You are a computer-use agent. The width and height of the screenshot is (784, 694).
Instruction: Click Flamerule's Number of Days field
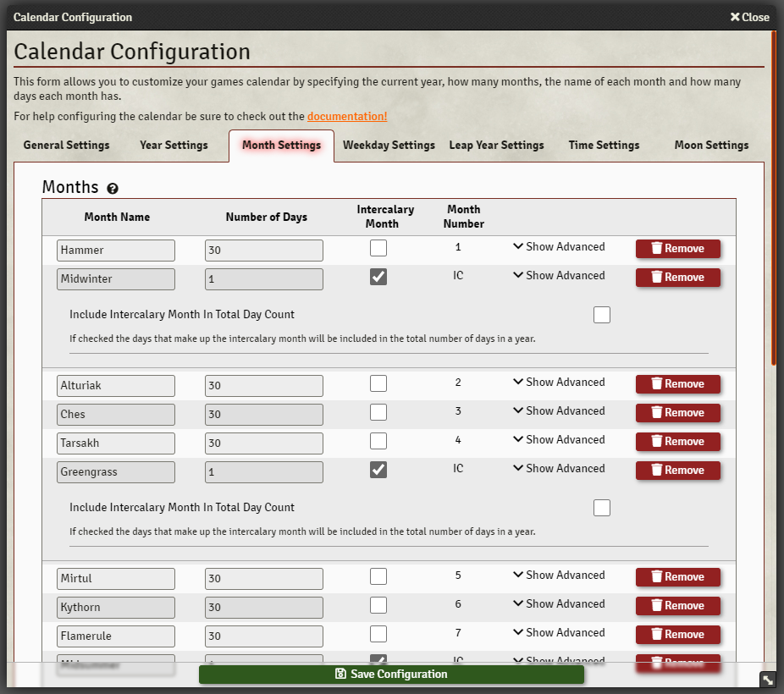tap(264, 636)
